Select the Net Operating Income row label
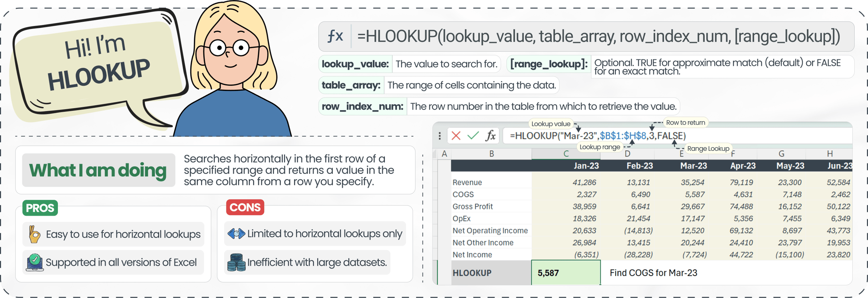868x298 pixels. 491,230
